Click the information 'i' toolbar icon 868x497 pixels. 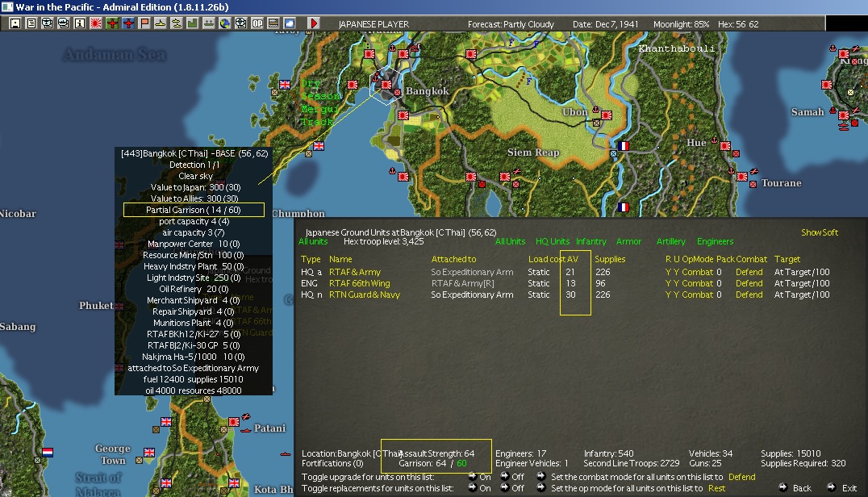(x=80, y=23)
